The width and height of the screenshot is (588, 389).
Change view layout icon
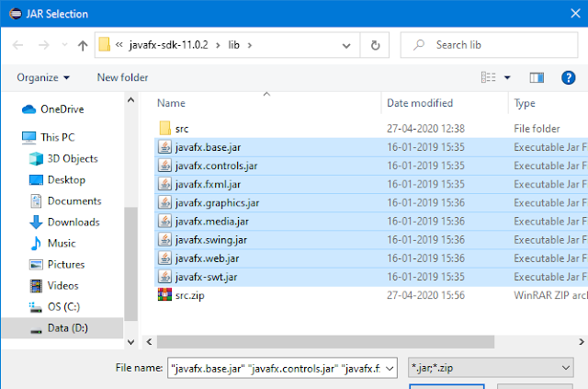click(488, 77)
